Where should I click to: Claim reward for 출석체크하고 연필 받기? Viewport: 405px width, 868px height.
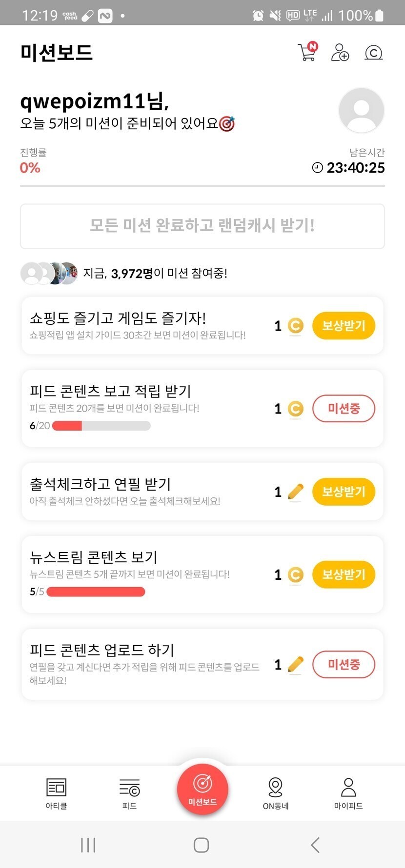[x=344, y=492]
